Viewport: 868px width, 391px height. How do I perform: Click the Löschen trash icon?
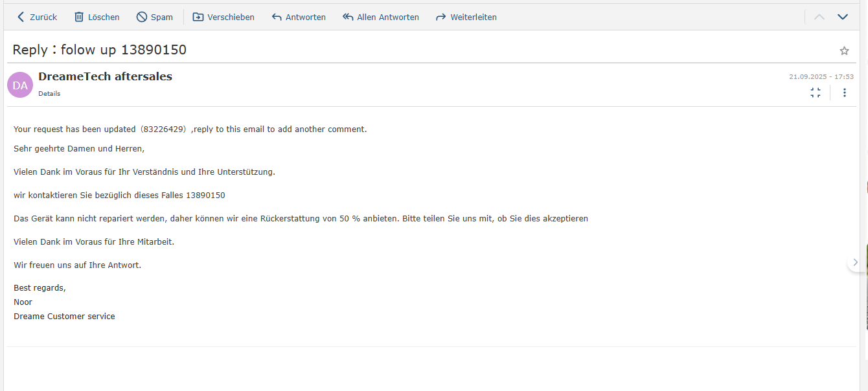(79, 17)
